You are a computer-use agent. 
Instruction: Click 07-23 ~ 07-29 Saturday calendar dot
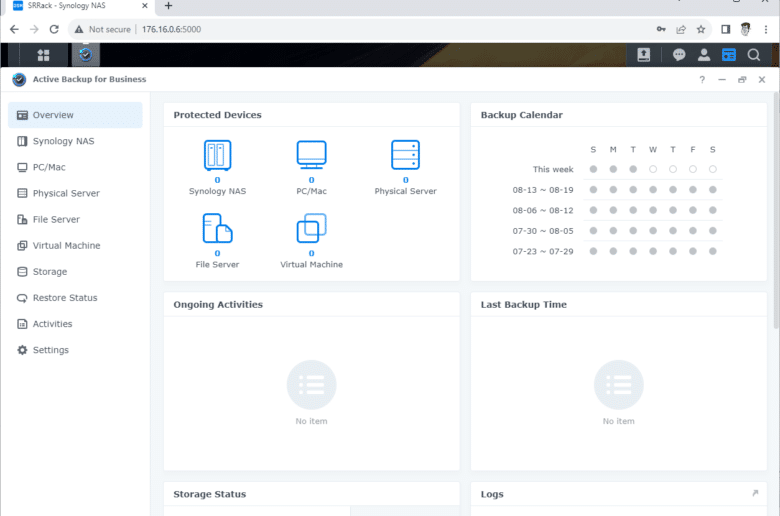point(712,251)
